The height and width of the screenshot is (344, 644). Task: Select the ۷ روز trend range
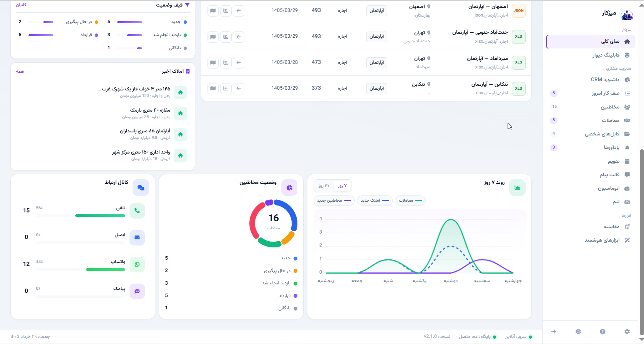342,186
